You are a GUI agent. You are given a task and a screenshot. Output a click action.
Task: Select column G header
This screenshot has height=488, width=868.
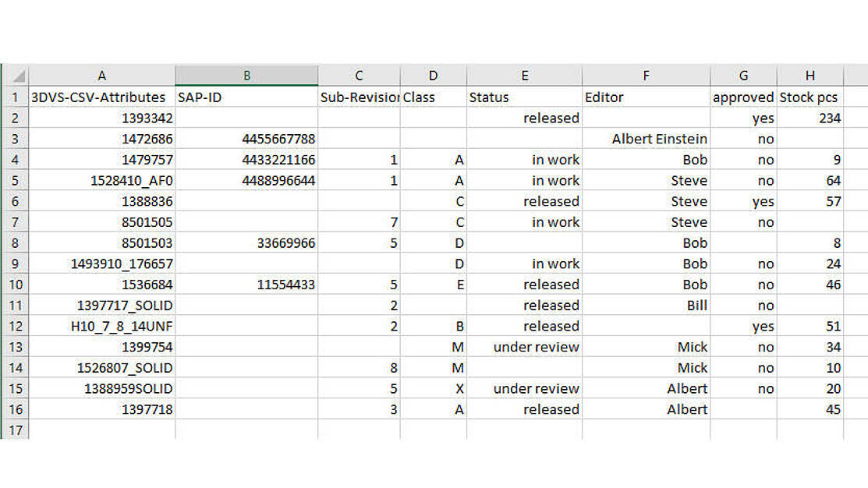[743, 76]
